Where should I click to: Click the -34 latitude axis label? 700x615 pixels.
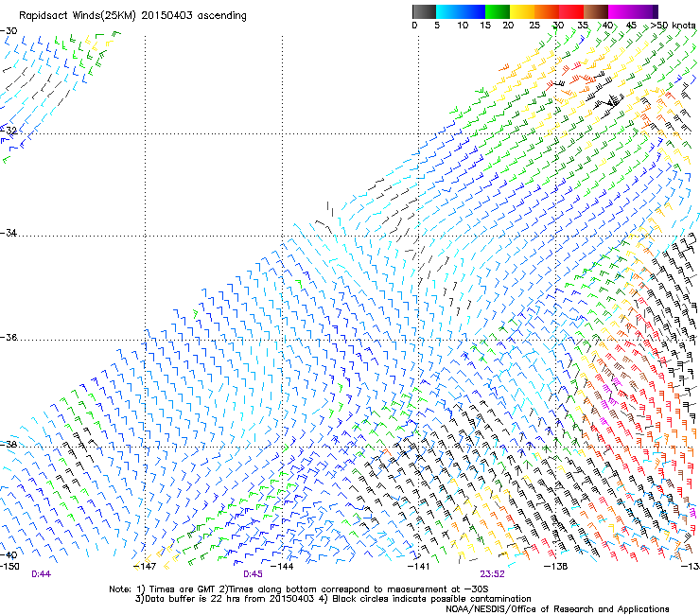tap(9, 233)
